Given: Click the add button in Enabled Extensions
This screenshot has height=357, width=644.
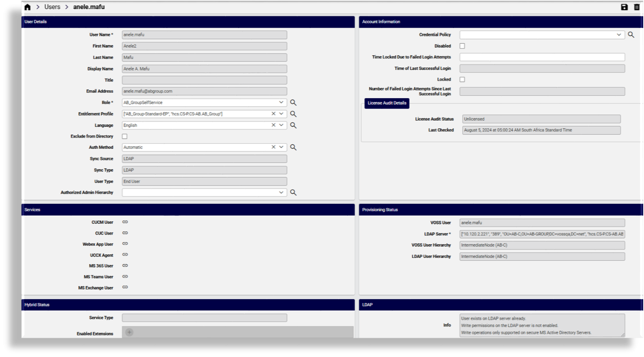Looking at the screenshot, I should click(129, 332).
